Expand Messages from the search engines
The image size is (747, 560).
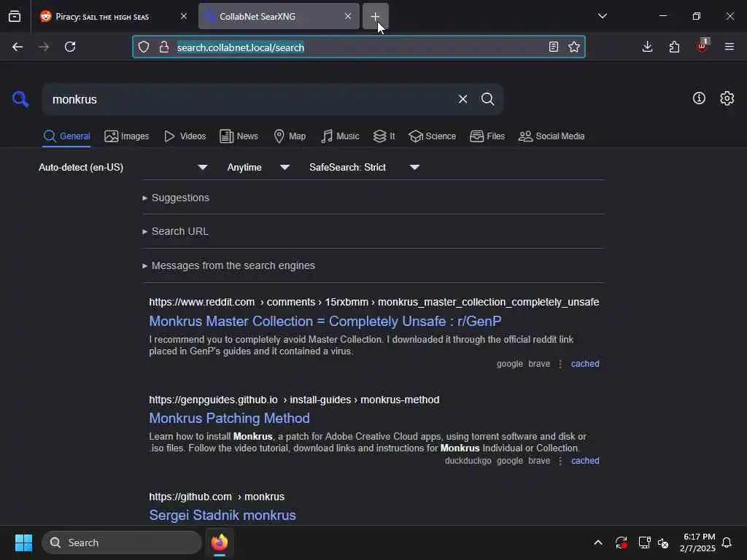[x=228, y=265]
